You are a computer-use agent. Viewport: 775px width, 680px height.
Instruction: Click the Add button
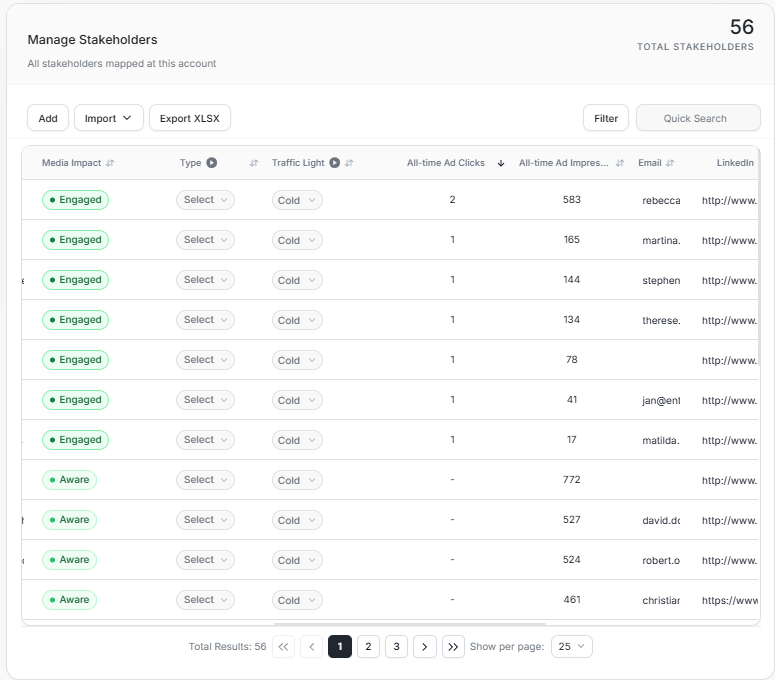tap(48, 118)
